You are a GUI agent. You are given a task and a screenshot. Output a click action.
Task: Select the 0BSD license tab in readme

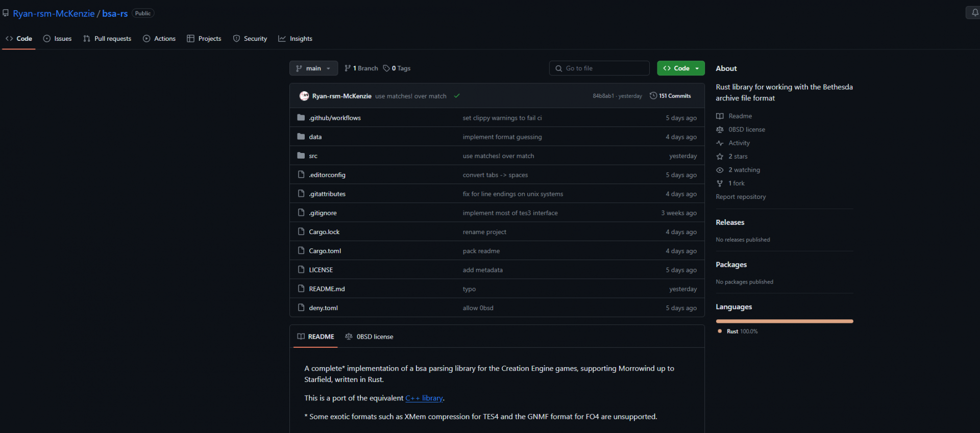click(x=369, y=337)
